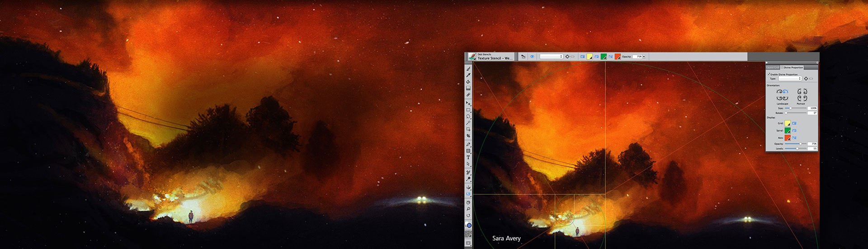Select the Mirror Painting tool
Viewport: 868px width, 249px height.
(x=468, y=187)
